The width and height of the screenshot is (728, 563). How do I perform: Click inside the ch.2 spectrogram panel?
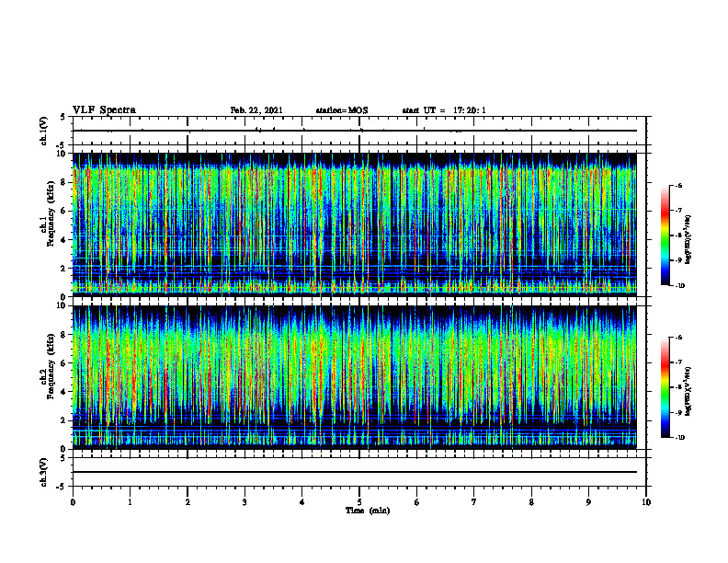coord(355,377)
